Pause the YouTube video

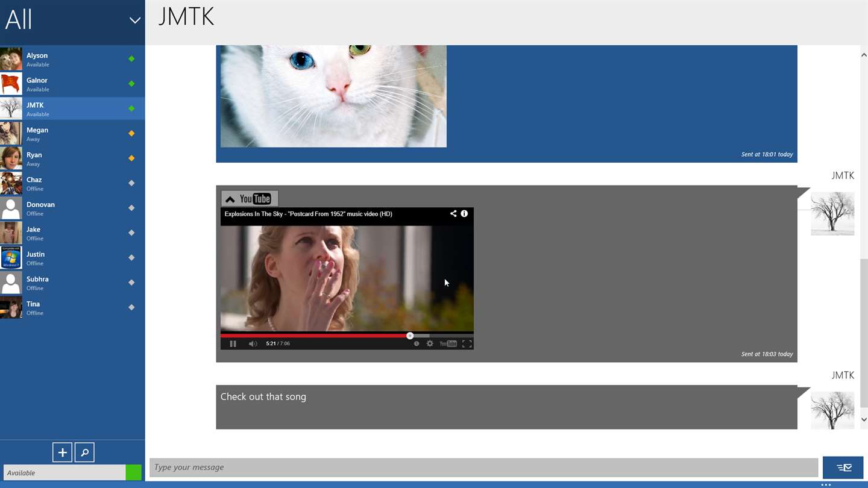click(x=233, y=343)
